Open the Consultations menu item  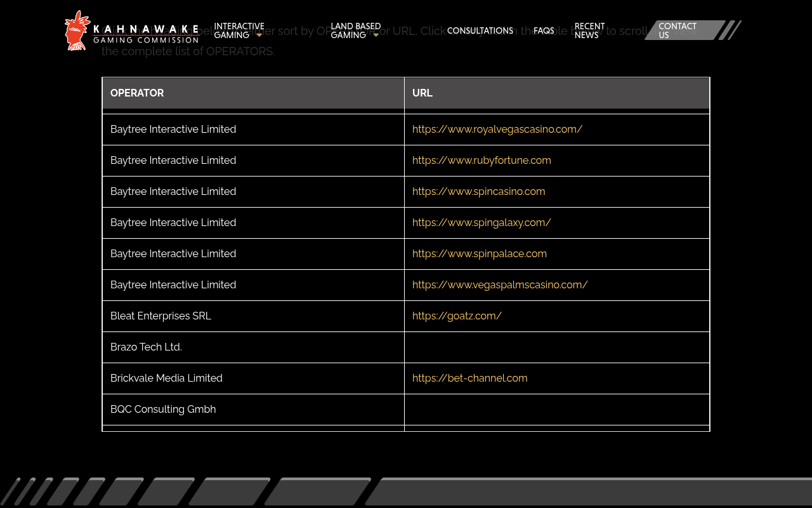pos(480,30)
